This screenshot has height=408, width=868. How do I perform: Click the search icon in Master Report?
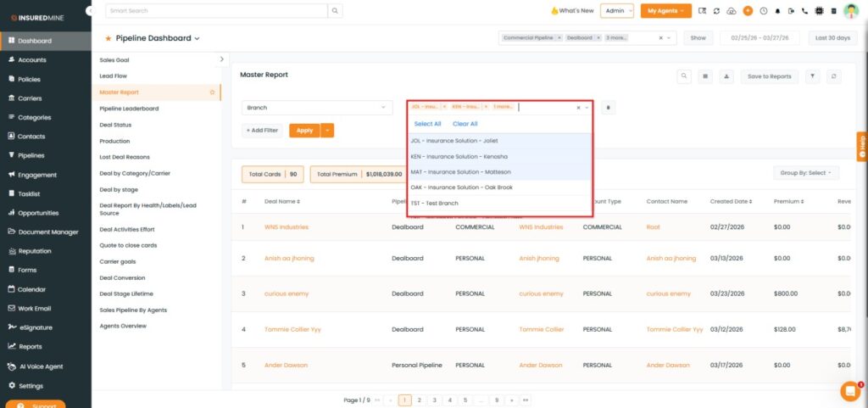[684, 76]
